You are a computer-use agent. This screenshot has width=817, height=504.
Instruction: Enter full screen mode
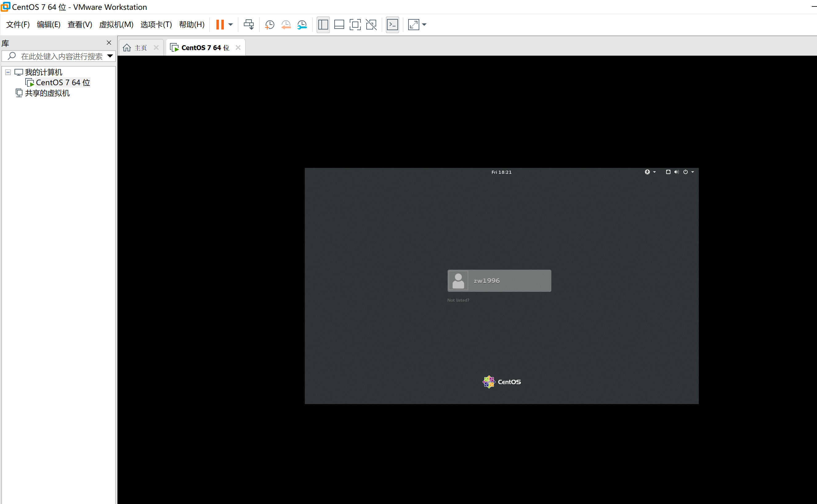(x=355, y=24)
